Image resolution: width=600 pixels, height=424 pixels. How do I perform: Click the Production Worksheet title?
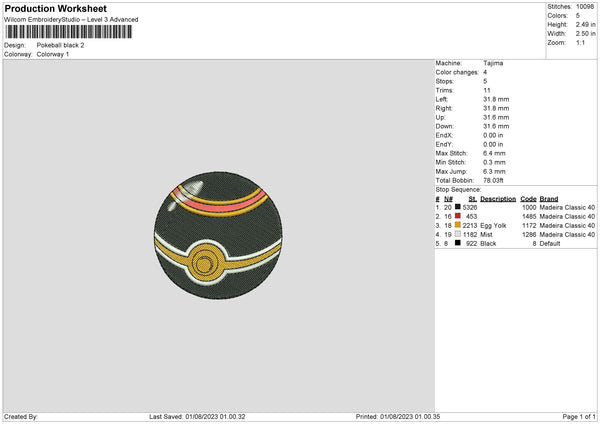[x=55, y=8]
